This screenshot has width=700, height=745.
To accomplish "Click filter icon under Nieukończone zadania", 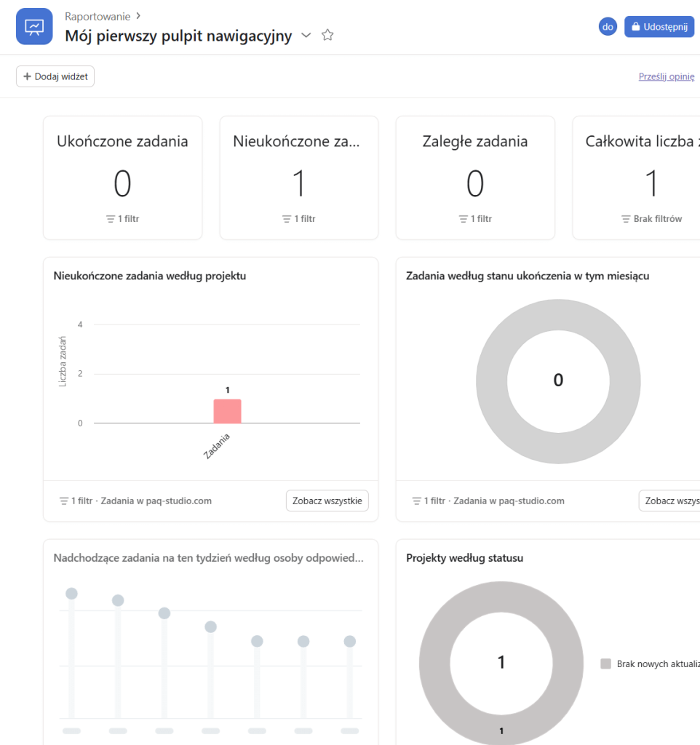I will 287,219.
